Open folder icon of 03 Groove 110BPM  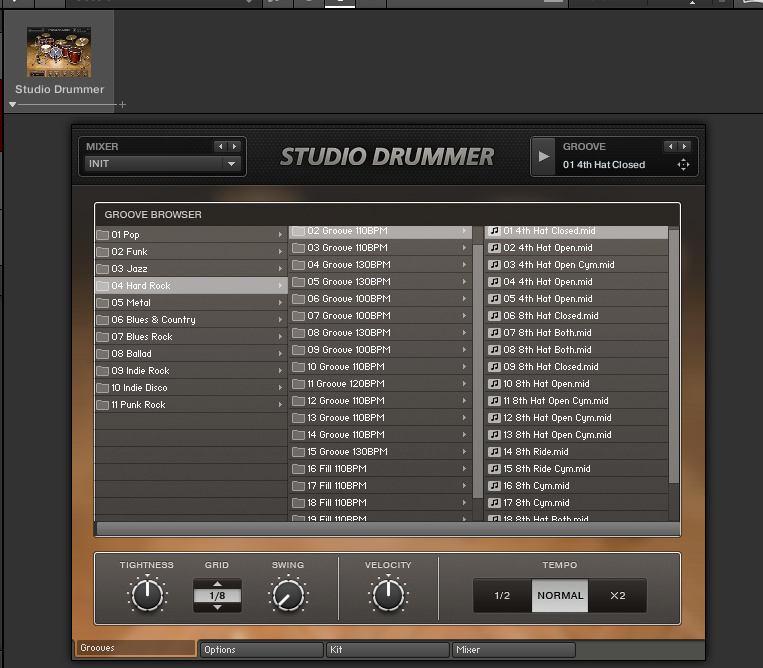298,248
